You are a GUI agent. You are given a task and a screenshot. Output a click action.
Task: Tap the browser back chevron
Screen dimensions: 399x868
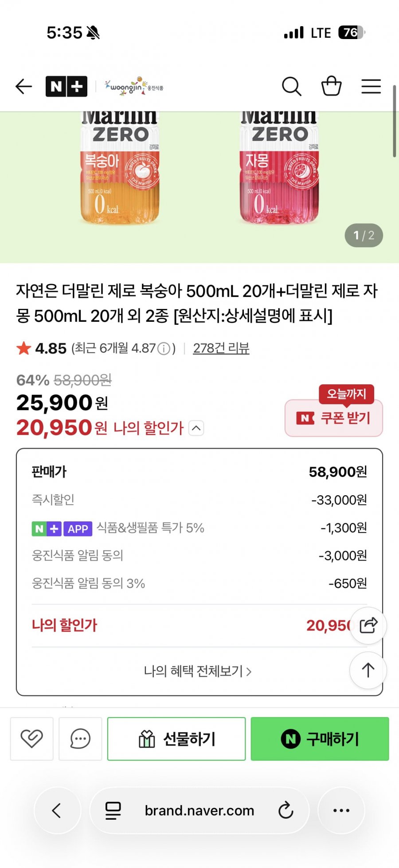coord(57,811)
